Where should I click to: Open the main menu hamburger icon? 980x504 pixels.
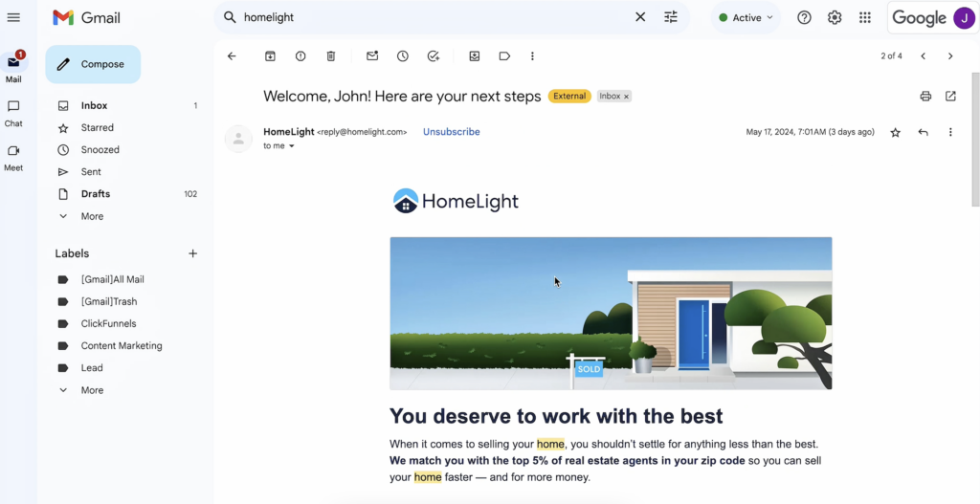(x=13, y=17)
